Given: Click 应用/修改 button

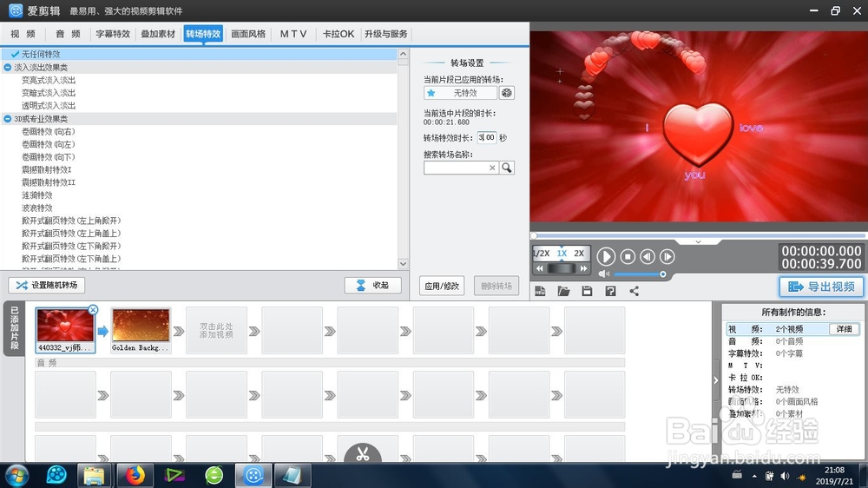Looking at the screenshot, I should pyautogui.click(x=442, y=287).
